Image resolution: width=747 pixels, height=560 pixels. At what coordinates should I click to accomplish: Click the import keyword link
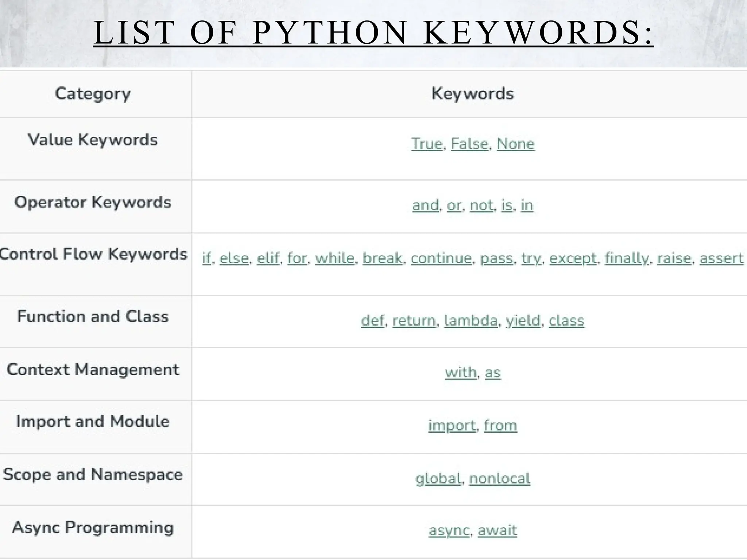pos(452,425)
